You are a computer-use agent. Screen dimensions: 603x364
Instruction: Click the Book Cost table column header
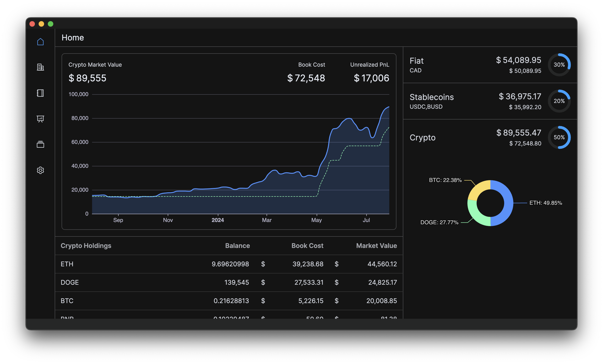tap(307, 245)
